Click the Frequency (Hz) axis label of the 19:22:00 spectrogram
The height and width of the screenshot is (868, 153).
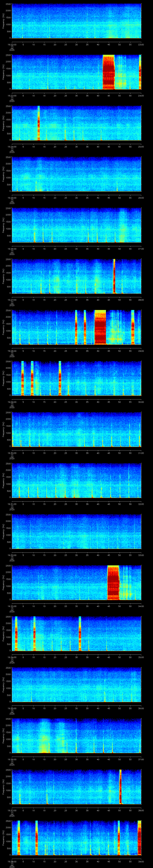point(4,21)
